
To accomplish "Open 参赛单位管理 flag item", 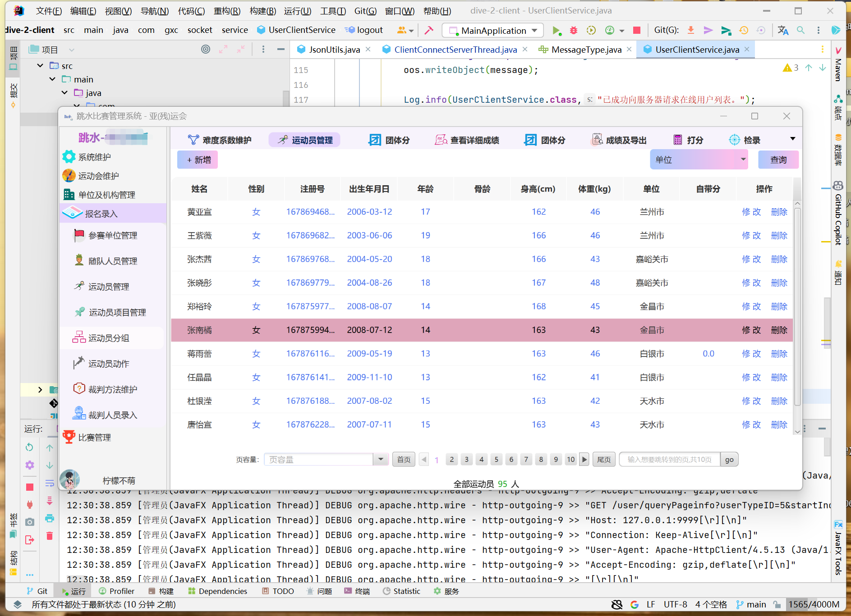I will point(106,235).
